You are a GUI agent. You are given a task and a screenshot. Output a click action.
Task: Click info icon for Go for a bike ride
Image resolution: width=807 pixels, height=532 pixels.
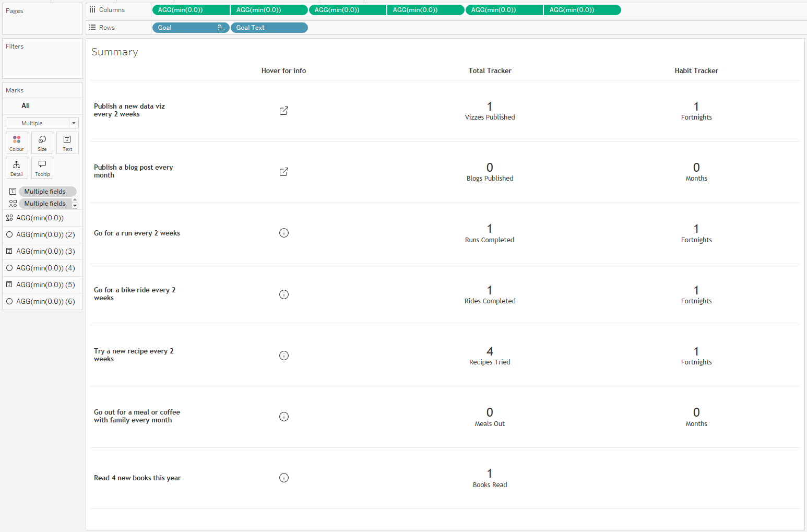click(x=284, y=294)
